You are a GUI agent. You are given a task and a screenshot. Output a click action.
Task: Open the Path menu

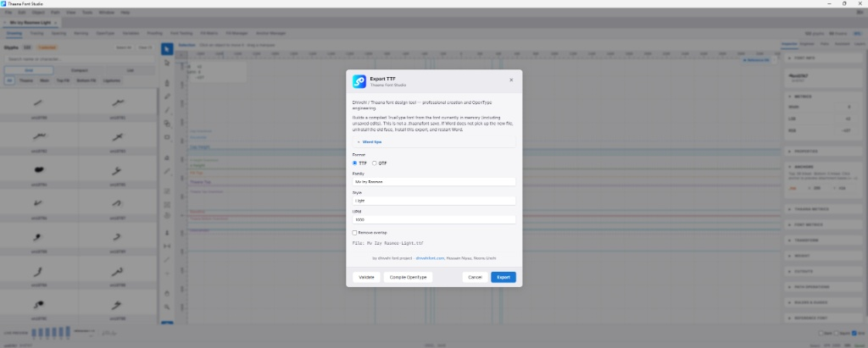55,12
